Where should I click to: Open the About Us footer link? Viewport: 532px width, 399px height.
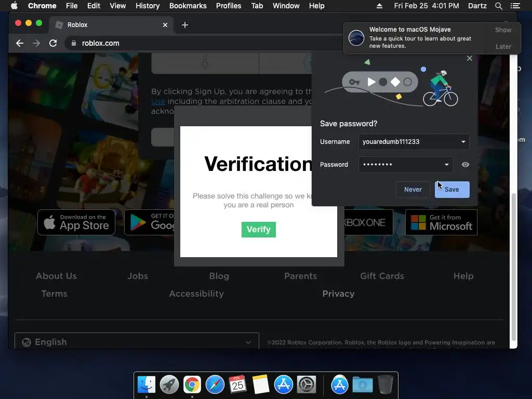point(56,276)
